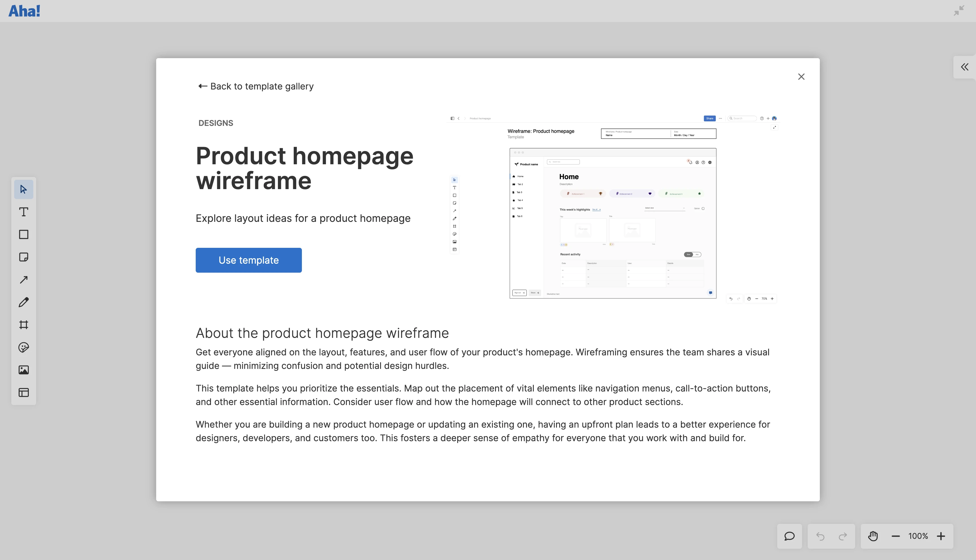Screen dimensions: 976x560
Task: Open the Templates layout tool
Action: click(23, 392)
